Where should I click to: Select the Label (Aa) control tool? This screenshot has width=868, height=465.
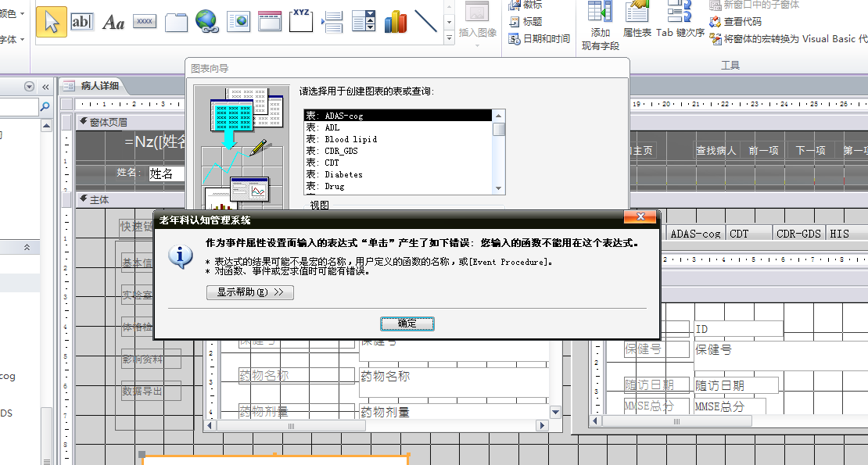(113, 22)
